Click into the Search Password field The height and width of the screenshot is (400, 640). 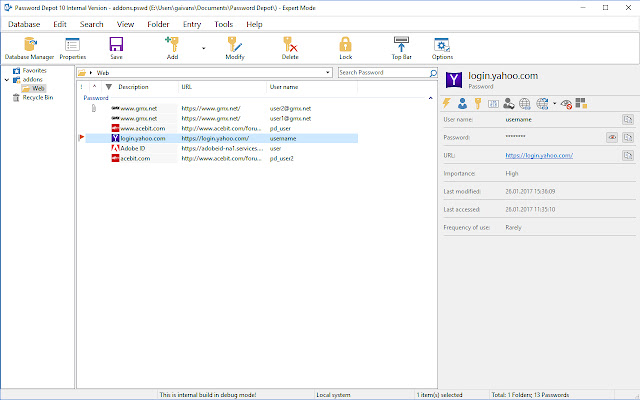pos(383,73)
